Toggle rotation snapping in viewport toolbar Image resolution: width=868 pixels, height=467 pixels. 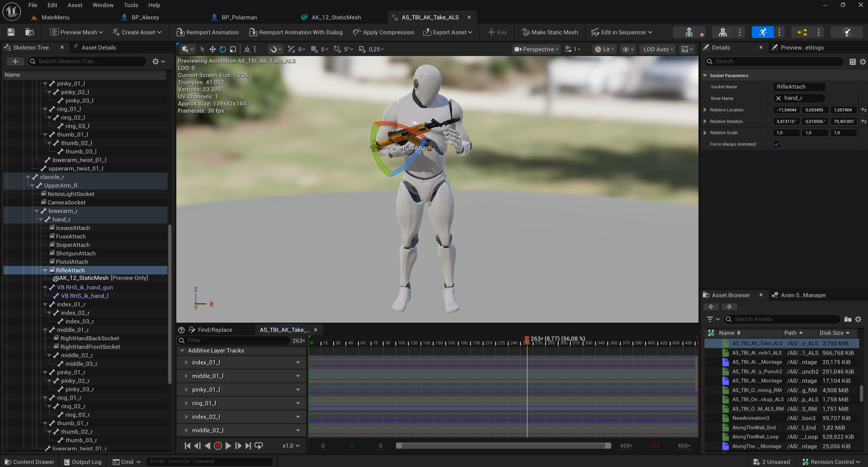(x=337, y=49)
